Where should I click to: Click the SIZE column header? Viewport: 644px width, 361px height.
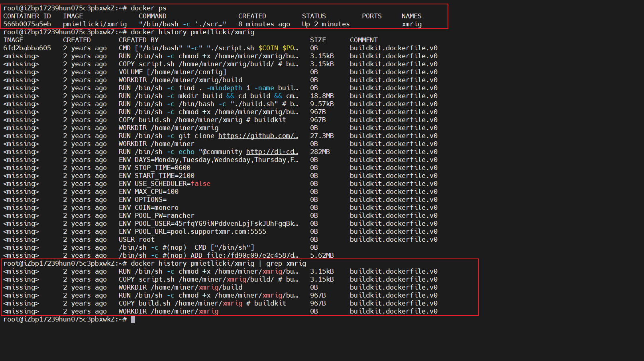(x=318, y=40)
